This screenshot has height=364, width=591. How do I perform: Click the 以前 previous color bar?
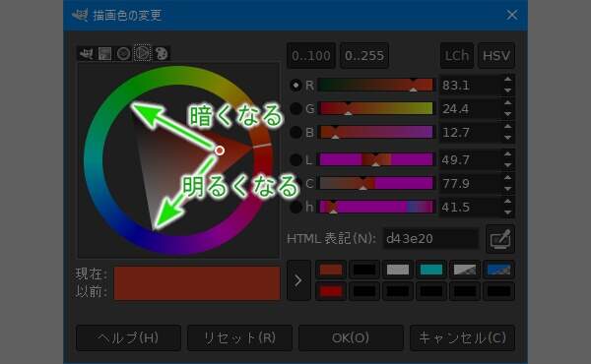[x=197, y=292]
